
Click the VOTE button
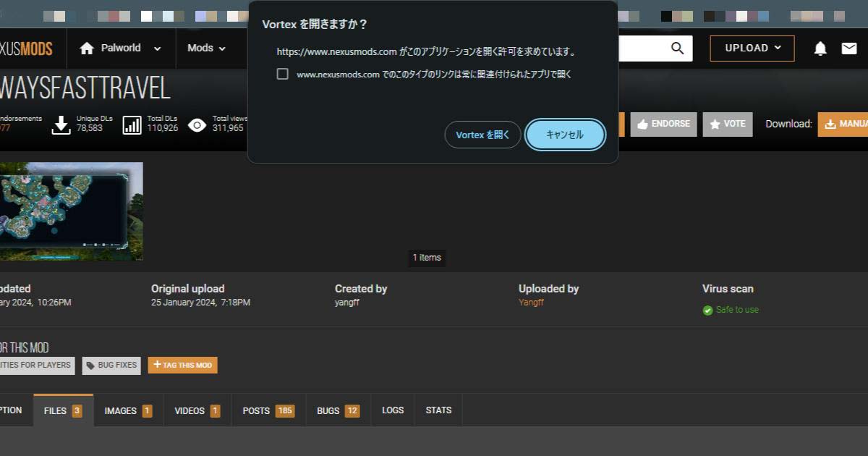[728, 124]
